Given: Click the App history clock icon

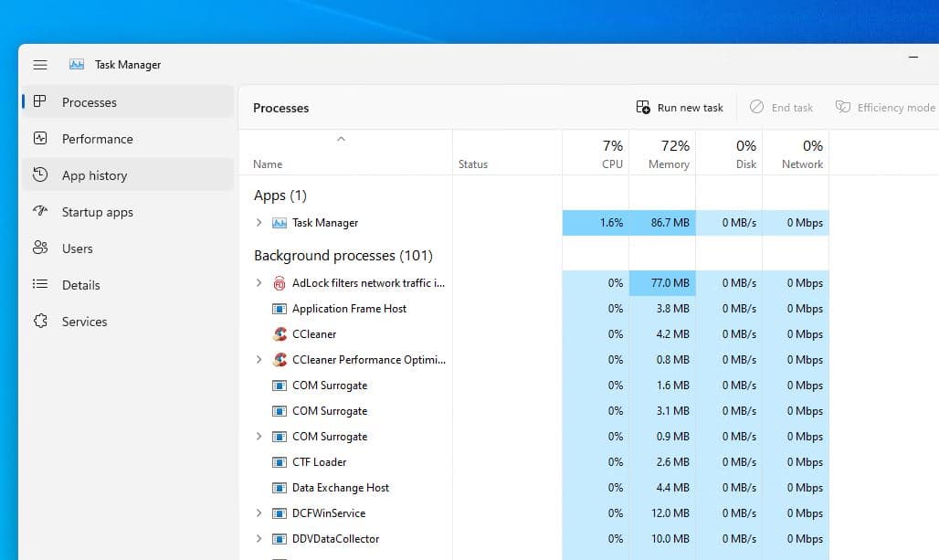Looking at the screenshot, I should click(40, 174).
